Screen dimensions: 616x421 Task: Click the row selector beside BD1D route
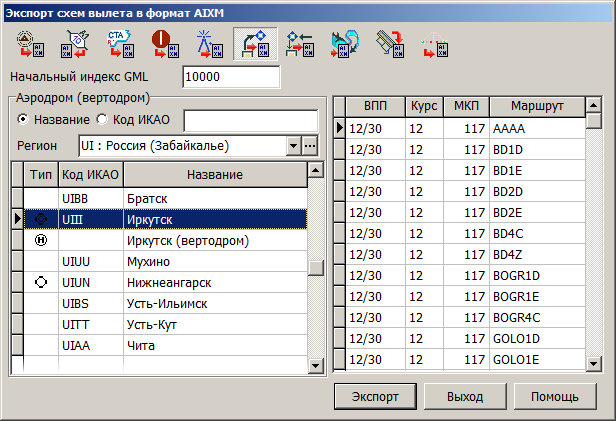[339, 150]
